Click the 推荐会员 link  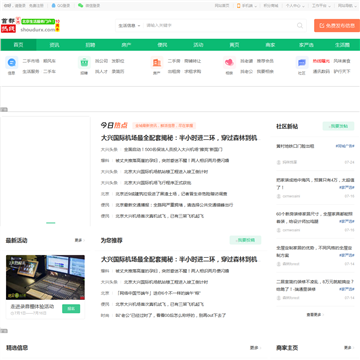[x=265, y=61]
